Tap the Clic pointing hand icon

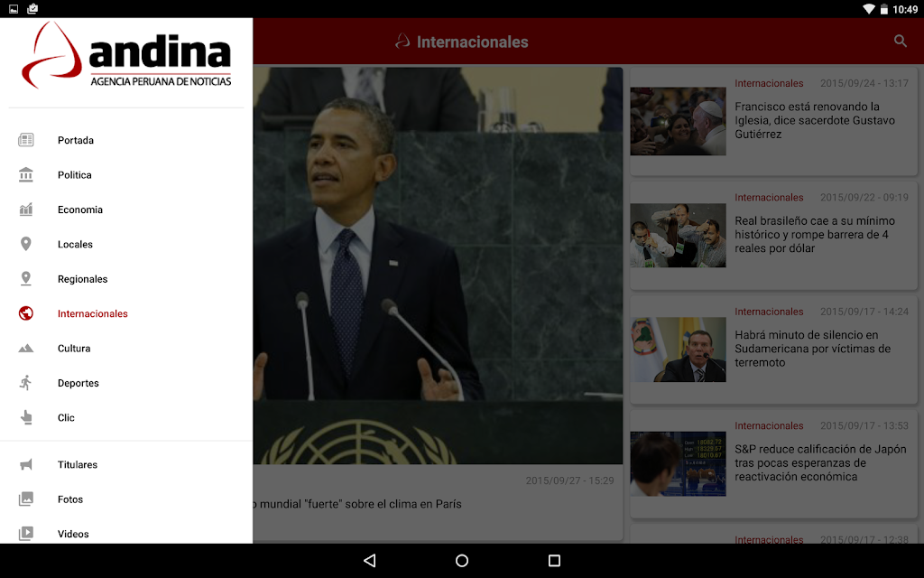26,417
